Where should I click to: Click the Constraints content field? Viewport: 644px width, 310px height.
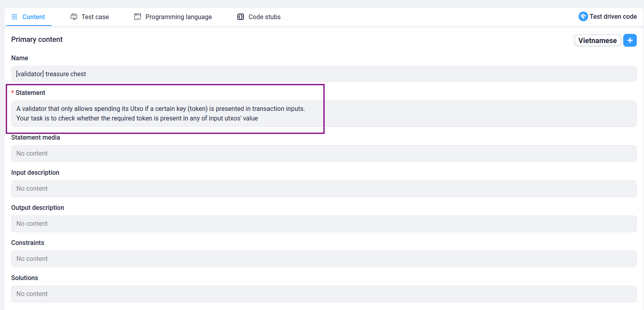click(x=324, y=259)
